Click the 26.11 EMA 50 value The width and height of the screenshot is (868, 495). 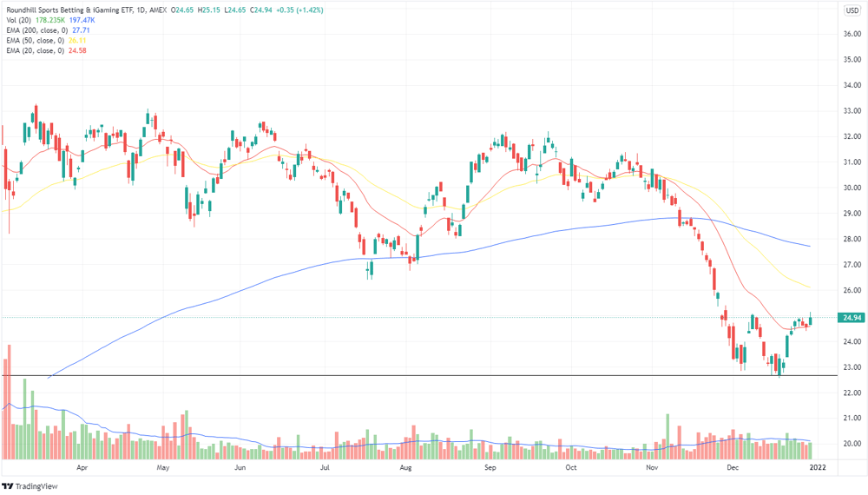pyautogui.click(x=77, y=41)
